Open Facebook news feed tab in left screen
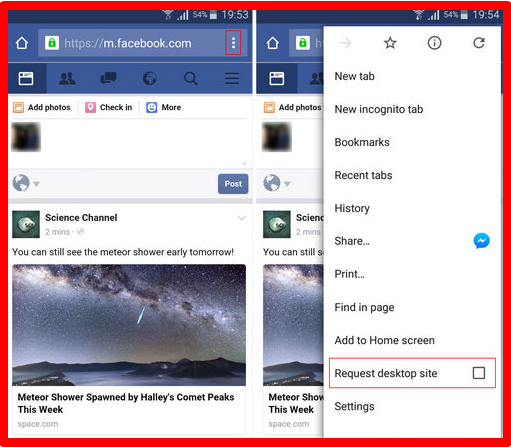This screenshot has width=511, height=447. click(26, 79)
